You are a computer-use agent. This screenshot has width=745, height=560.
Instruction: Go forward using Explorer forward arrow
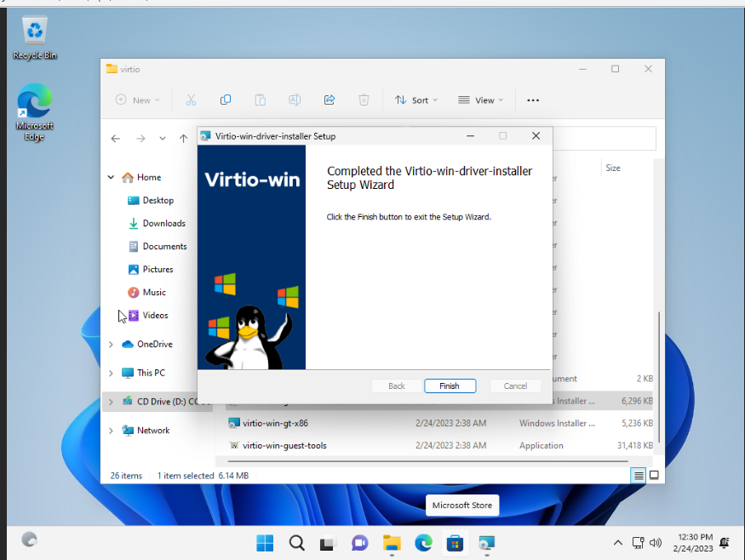(x=140, y=139)
